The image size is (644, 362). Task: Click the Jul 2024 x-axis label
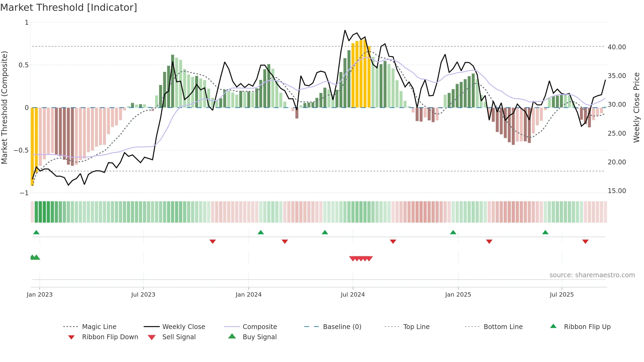[x=353, y=294]
